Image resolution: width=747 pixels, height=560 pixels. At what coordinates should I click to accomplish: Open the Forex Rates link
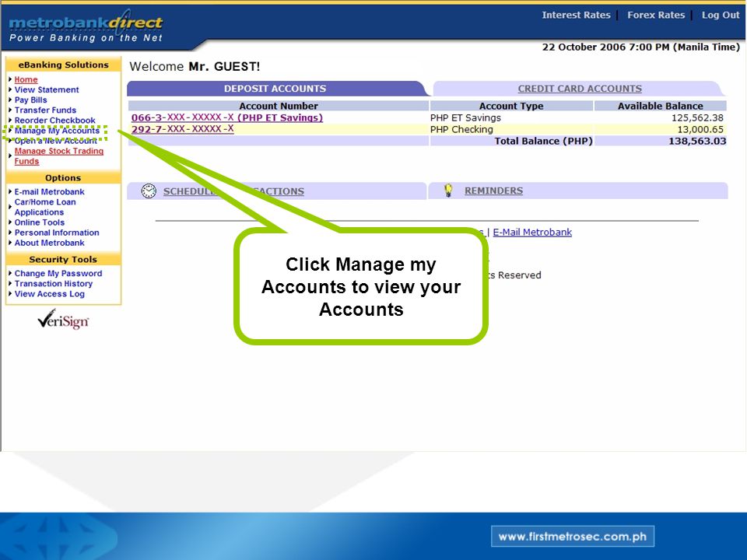656,15
